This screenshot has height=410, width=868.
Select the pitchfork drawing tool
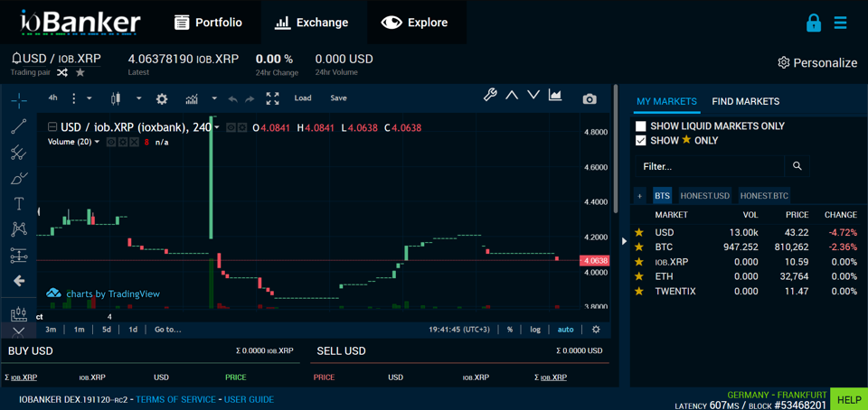pyautogui.click(x=19, y=152)
